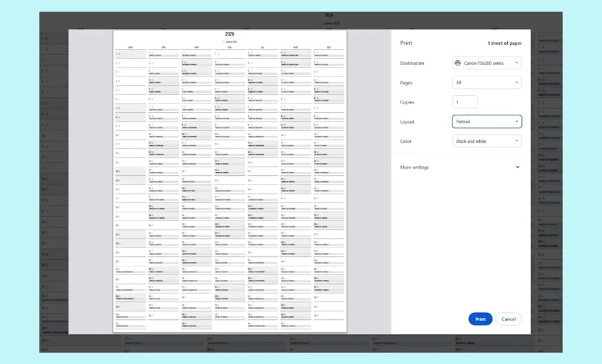Click the 2026 title in print preview

230,35
